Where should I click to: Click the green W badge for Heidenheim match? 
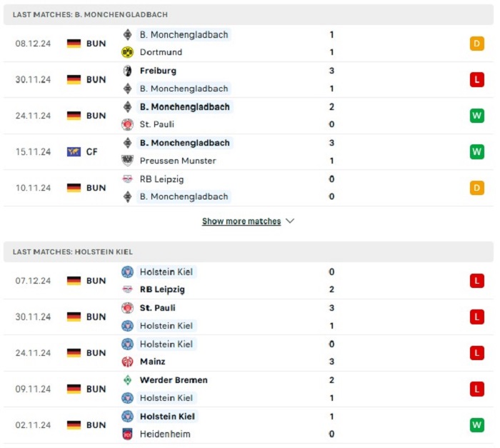click(476, 425)
